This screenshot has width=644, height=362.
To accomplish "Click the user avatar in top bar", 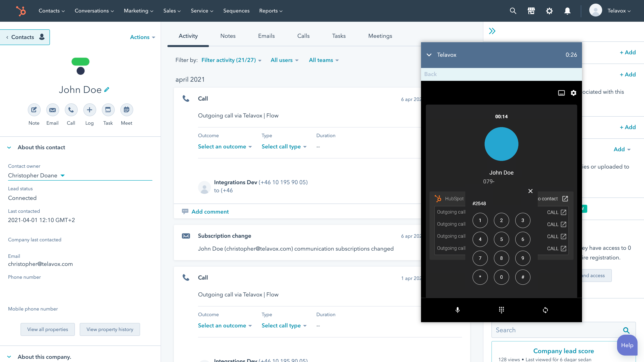I will (x=595, y=10).
